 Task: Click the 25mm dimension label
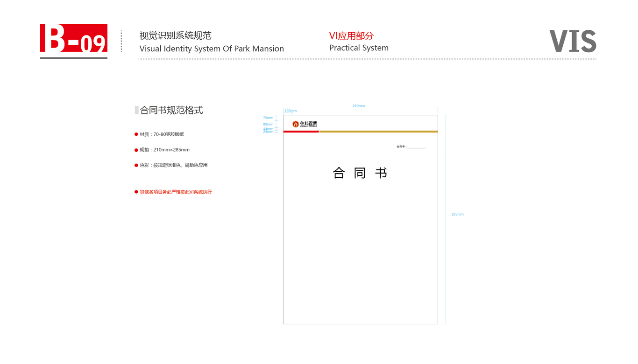tap(268, 132)
